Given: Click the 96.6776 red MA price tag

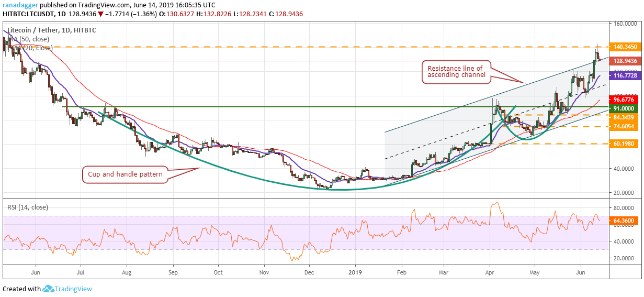Looking at the screenshot, I should (625, 100).
